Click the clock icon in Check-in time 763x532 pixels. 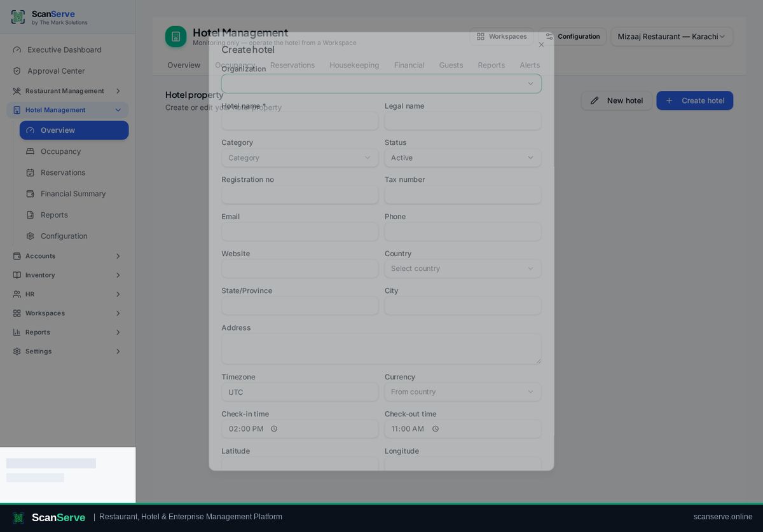[274, 429]
